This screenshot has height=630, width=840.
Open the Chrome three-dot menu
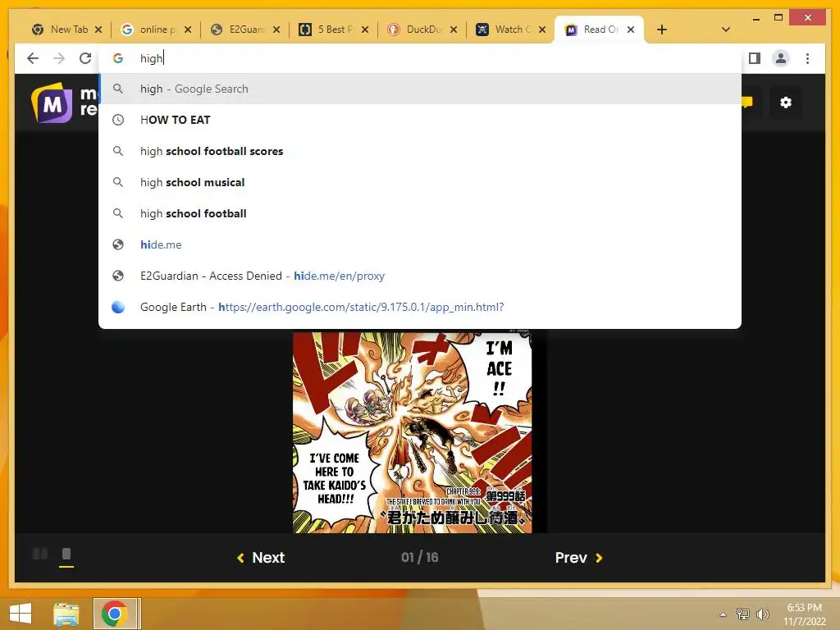pyautogui.click(x=807, y=58)
